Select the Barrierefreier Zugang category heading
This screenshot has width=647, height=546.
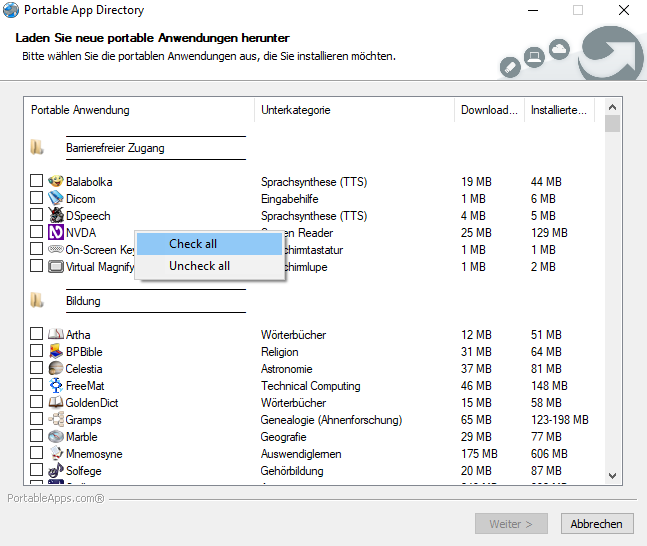click(x=115, y=148)
